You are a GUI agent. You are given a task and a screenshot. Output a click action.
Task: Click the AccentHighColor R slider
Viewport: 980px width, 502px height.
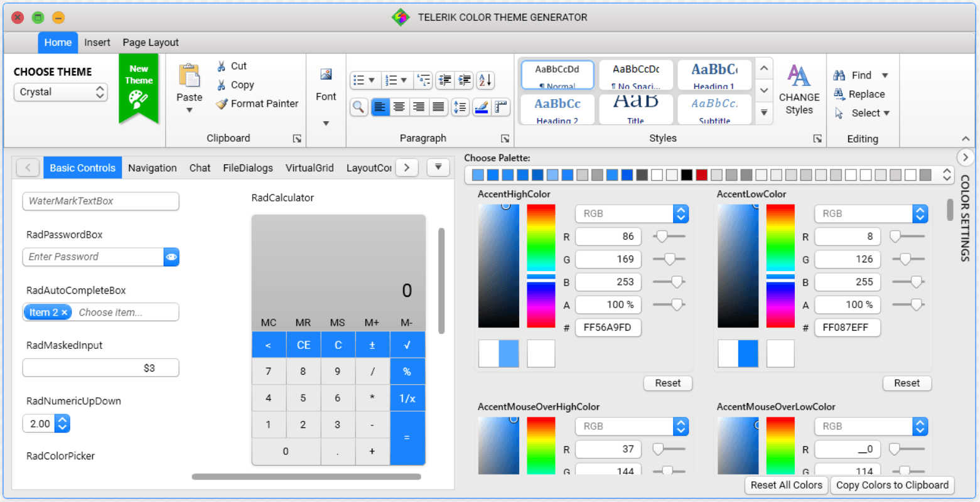669,237
